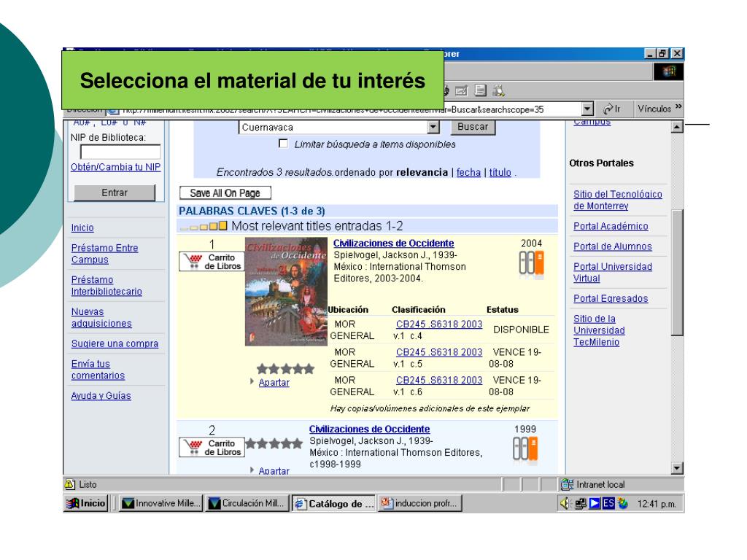Click the Buscar button
The width and height of the screenshot is (747, 560).
[473, 127]
